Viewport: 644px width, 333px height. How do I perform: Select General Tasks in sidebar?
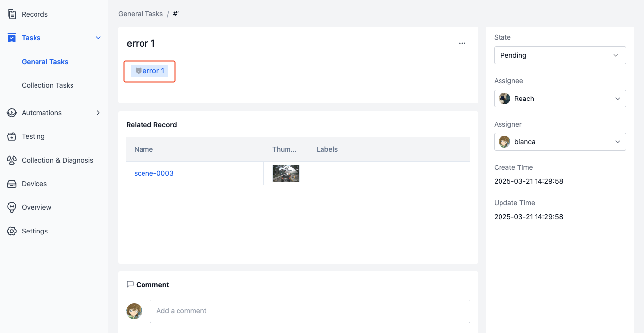pyautogui.click(x=45, y=62)
